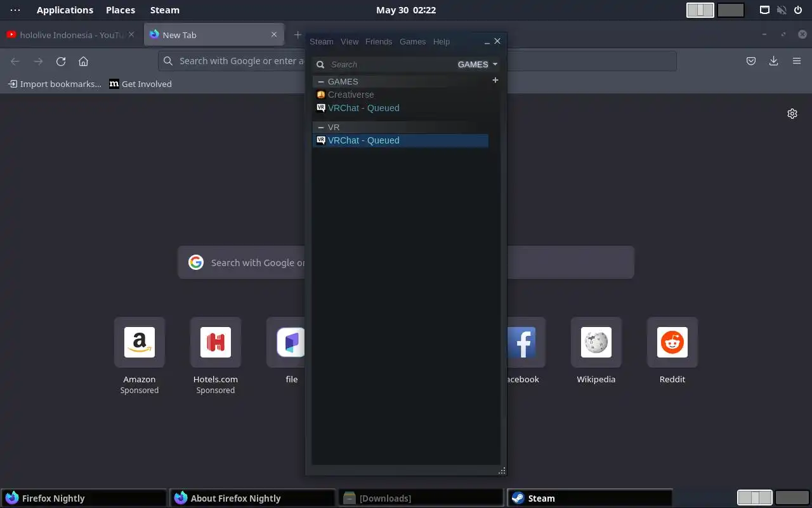
Task: Open the Help menu in Steam
Action: [x=442, y=41]
